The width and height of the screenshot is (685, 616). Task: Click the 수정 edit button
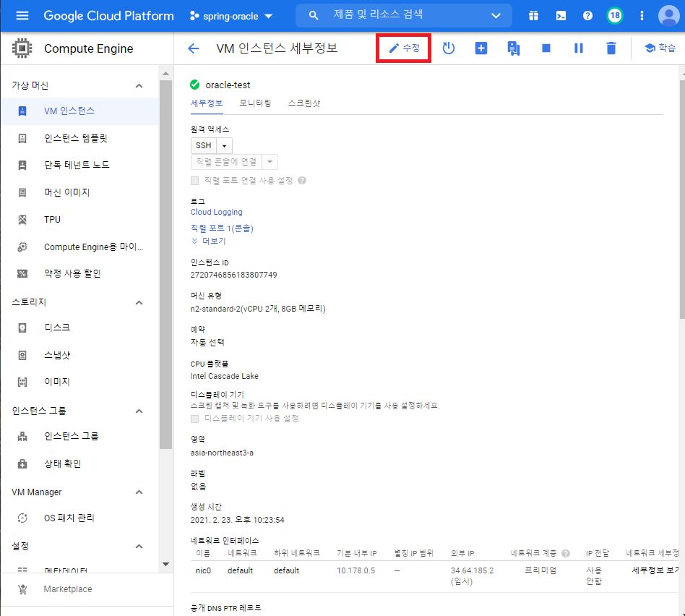point(404,48)
